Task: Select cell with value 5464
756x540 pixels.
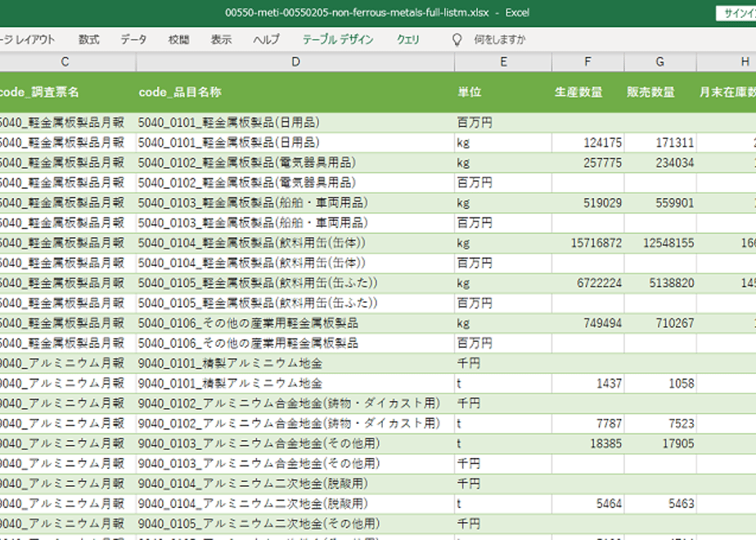Action: (x=587, y=504)
